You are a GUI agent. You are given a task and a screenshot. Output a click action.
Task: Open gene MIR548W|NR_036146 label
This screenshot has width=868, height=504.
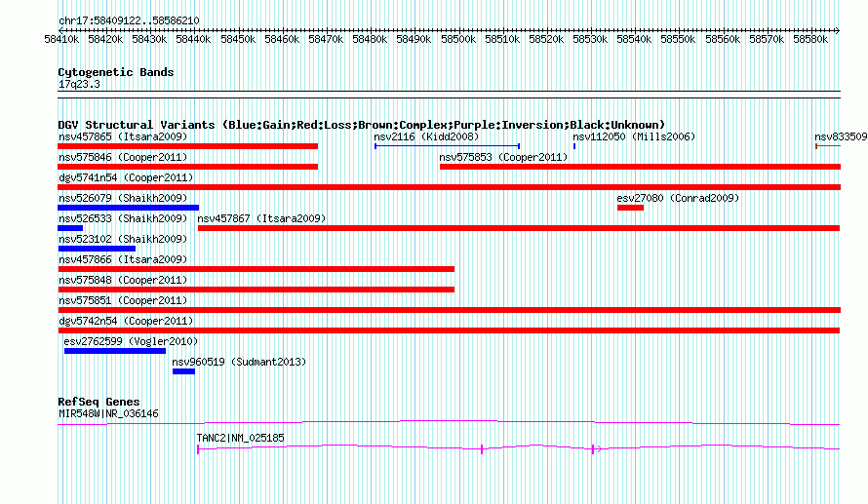coord(108,413)
